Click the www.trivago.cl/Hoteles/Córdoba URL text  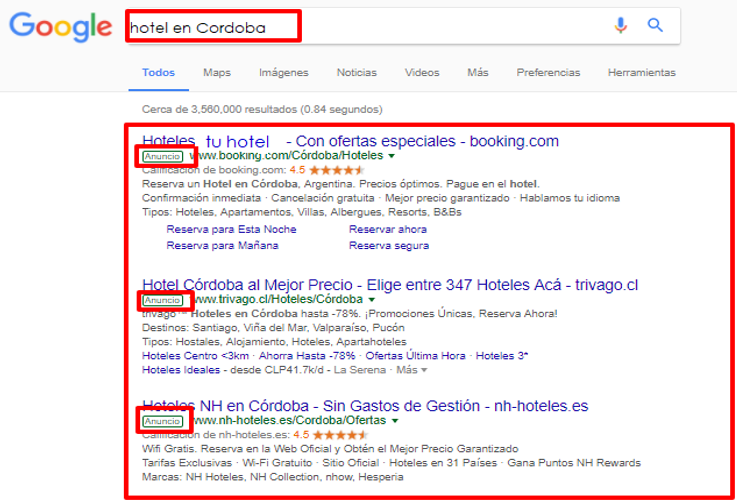pos(278,299)
